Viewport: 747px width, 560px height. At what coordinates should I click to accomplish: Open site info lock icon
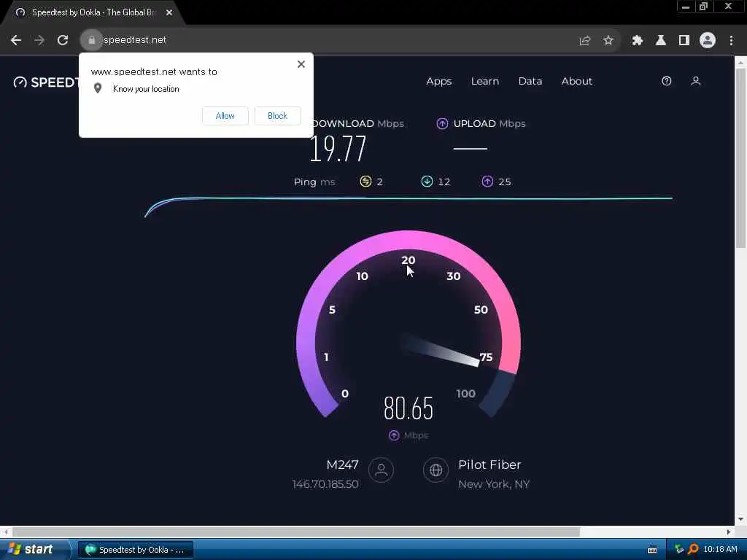click(91, 40)
